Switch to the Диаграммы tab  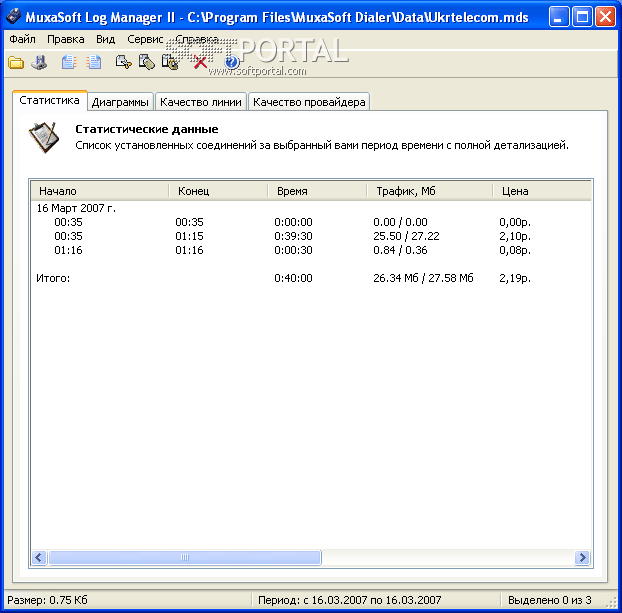pos(120,102)
